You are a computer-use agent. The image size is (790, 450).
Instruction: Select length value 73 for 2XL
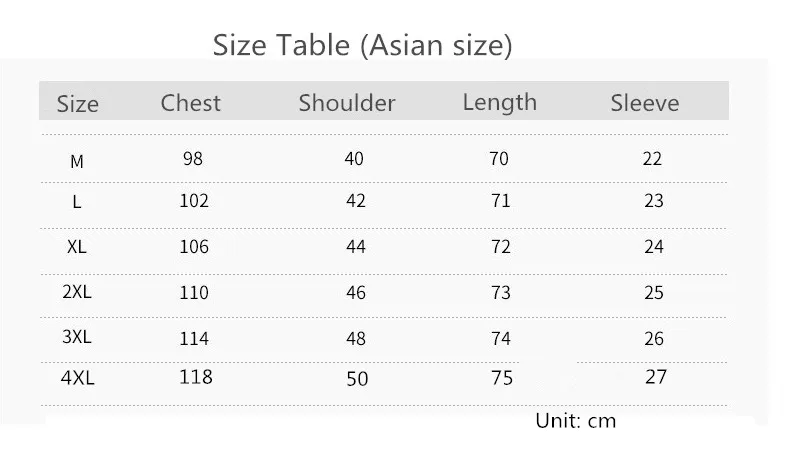[501, 292]
